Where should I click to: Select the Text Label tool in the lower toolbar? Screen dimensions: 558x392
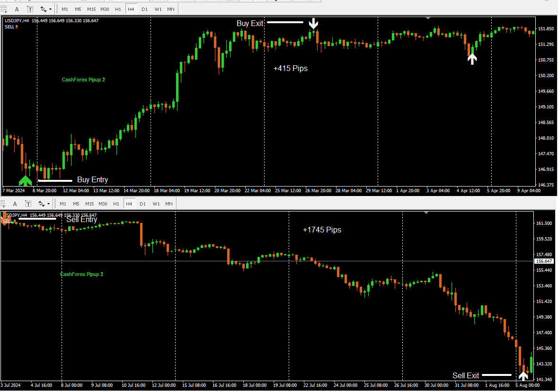[x=28, y=204]
